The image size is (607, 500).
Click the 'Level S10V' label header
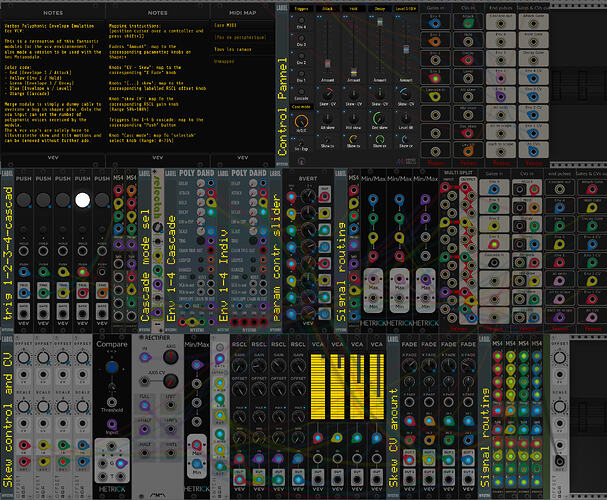pyautogui.click(x=406, y=9)
